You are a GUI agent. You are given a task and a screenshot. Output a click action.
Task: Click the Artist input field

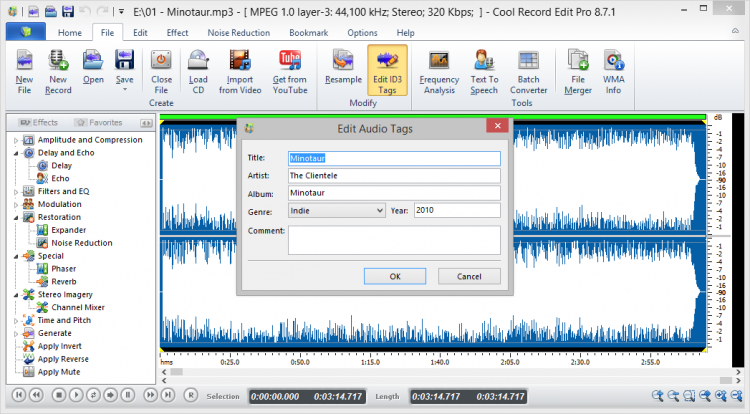click(x=394, y=175)
